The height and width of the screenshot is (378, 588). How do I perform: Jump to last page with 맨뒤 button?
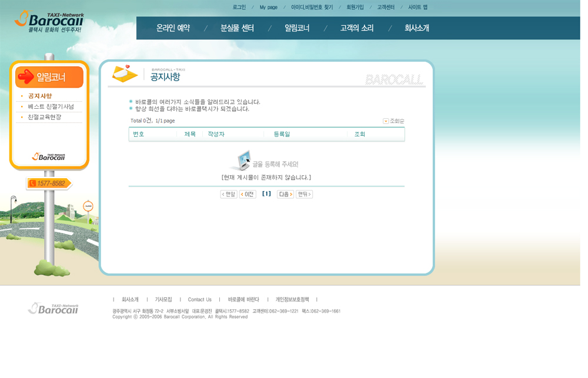click(x=304, y=194)
